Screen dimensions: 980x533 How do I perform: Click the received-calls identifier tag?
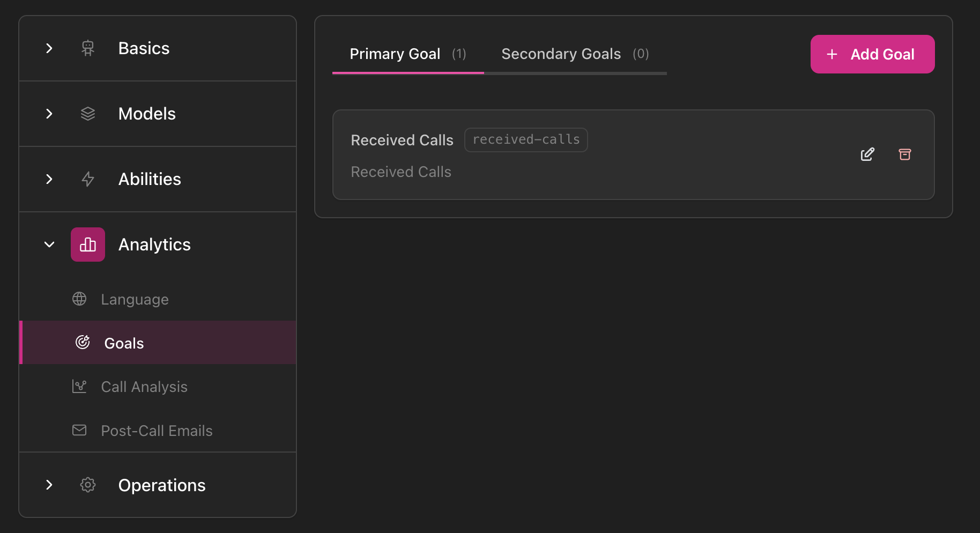point(525,139)
